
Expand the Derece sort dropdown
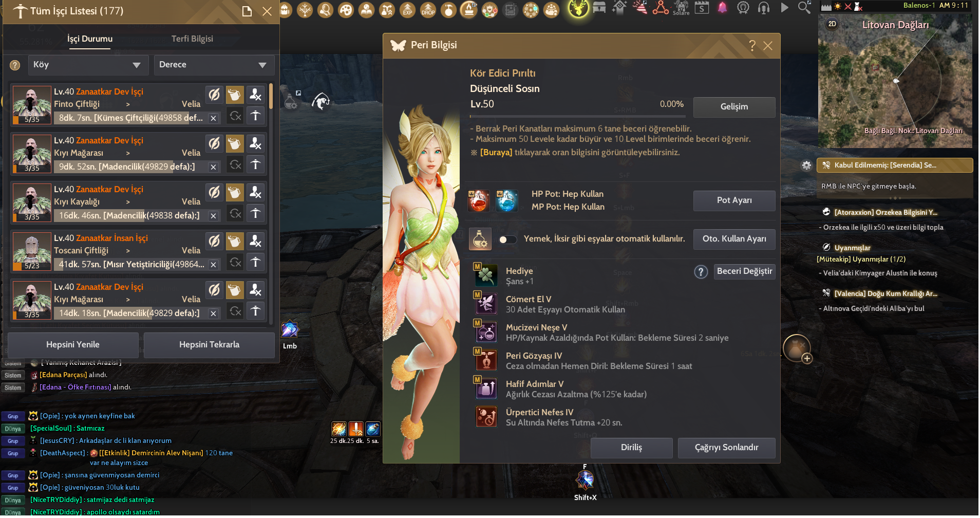point(214,65)
